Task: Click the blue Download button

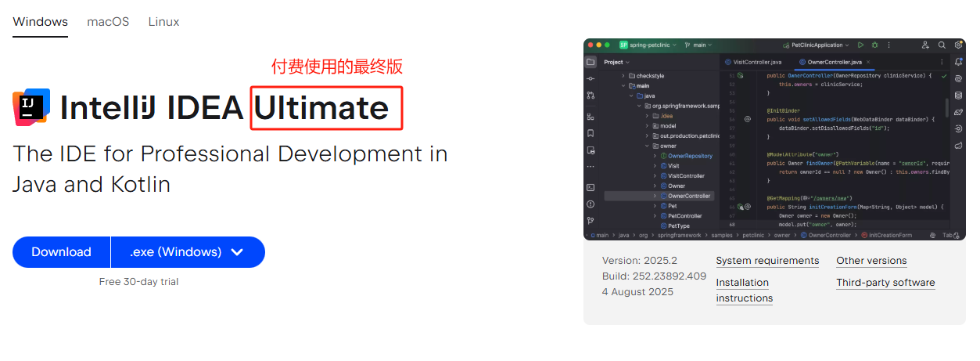Action: [61, 252]
